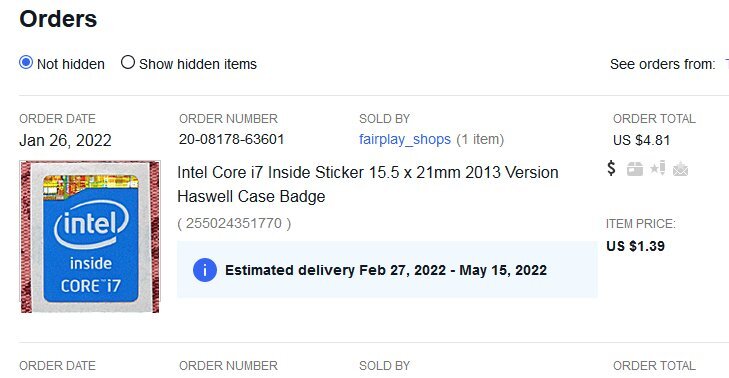The width and height of the screenshot is (729, 378).
Task: Click the Intel Core i7 sticker thumbnail
Action: [90, 237]
